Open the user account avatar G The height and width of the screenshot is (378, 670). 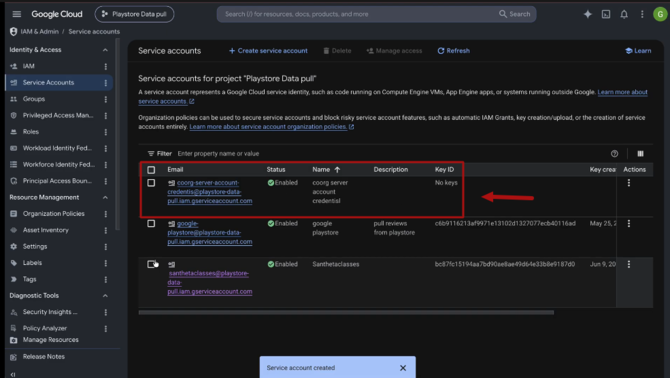(660, 14)
